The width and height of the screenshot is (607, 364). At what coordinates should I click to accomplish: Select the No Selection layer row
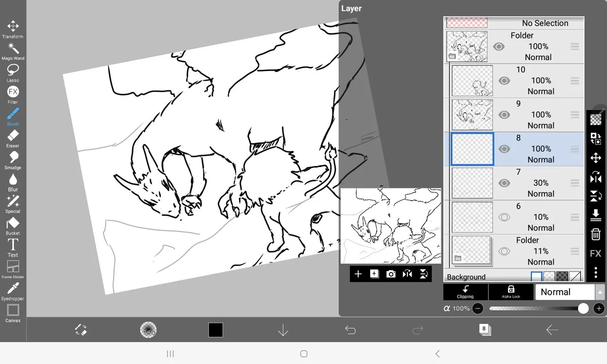pyautogui.click(x=514, y=23)
